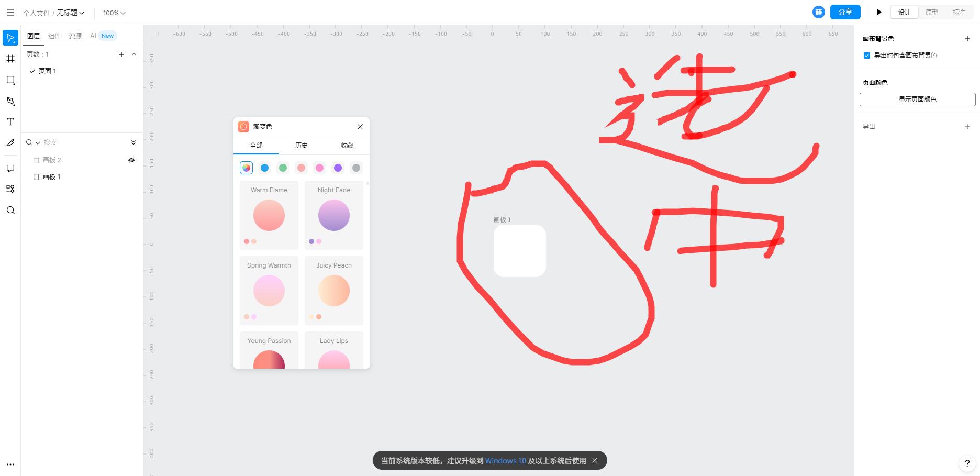The image size is (980, 476).
Task: Start prototype preview with play button
Action: 879,12
